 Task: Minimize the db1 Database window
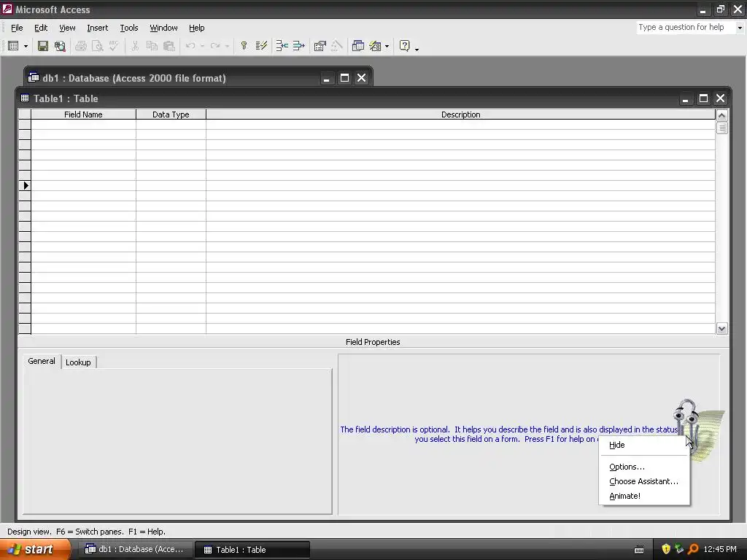click(x=326, y=77)
